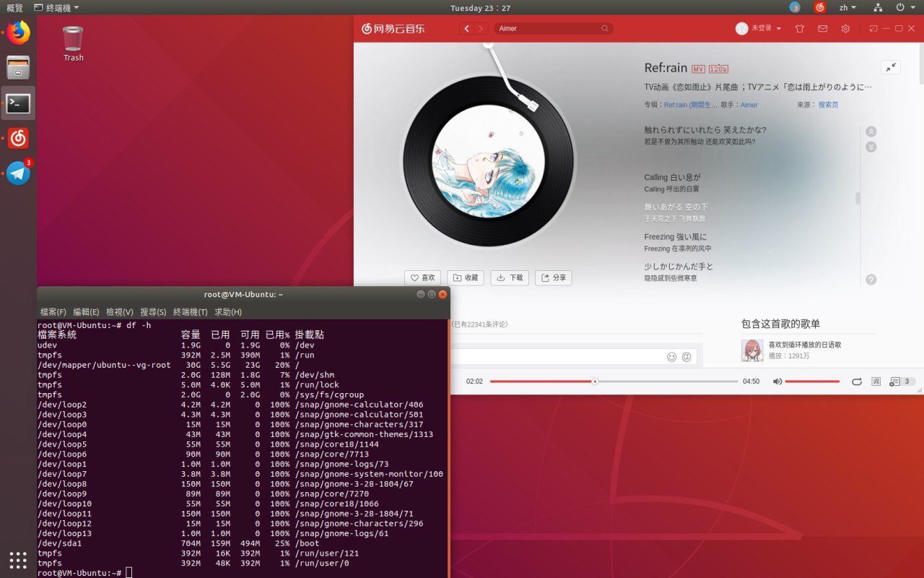Click lyric line 'Freezing 強い風に'

click(x=676, y=237)
